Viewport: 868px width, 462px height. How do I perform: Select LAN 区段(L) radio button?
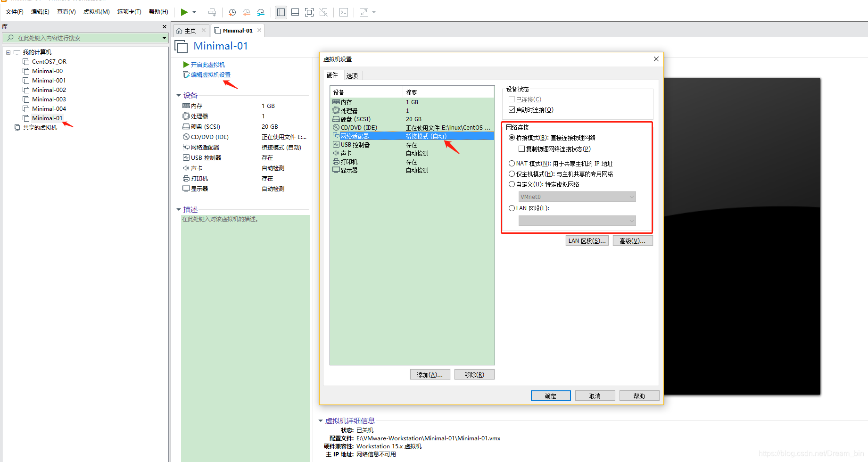click(512, 208)
